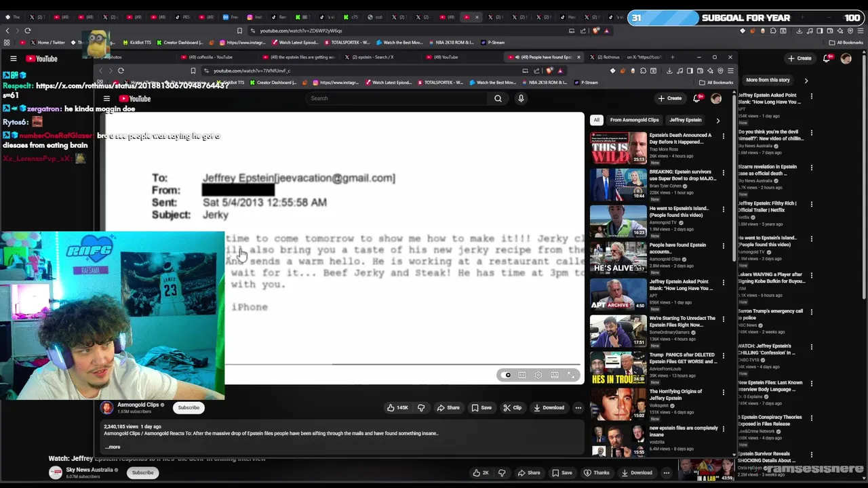Switch to theater mode in player
Viewport: 868px width, 488px height.
[555, 375]
